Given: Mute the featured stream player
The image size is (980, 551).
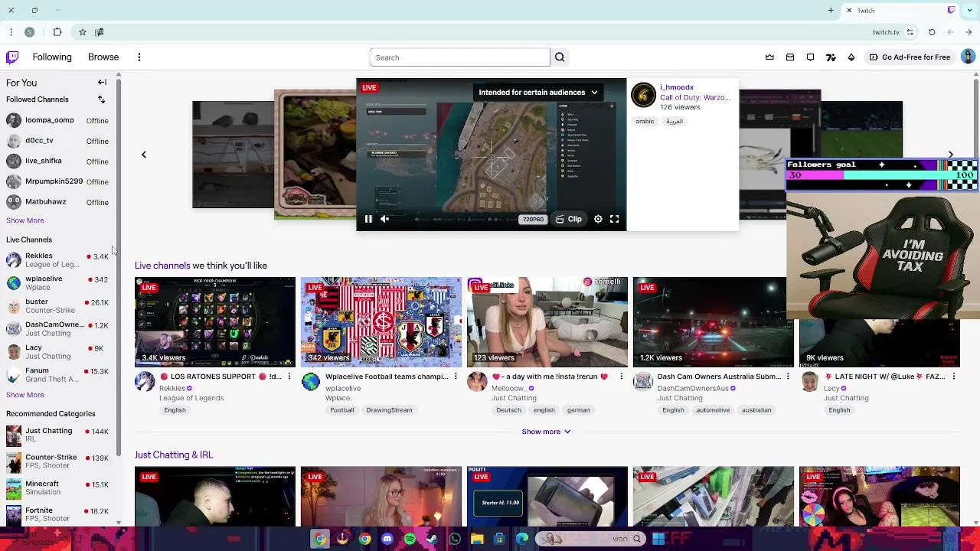Looking at the screenshot, I should (385, 220).
